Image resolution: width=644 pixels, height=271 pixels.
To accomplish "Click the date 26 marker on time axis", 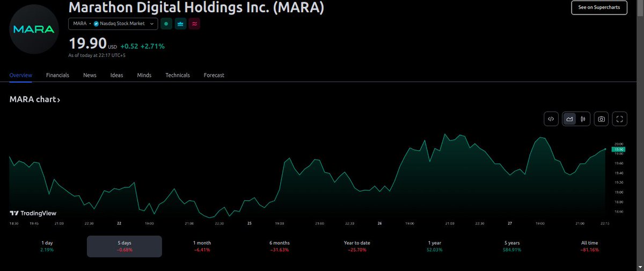I will (379, 223).
